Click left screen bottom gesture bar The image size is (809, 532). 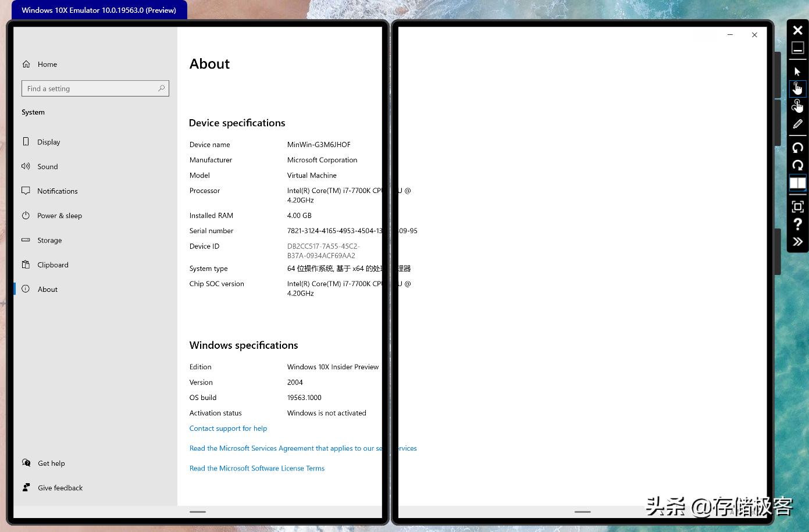click(198, 512)
